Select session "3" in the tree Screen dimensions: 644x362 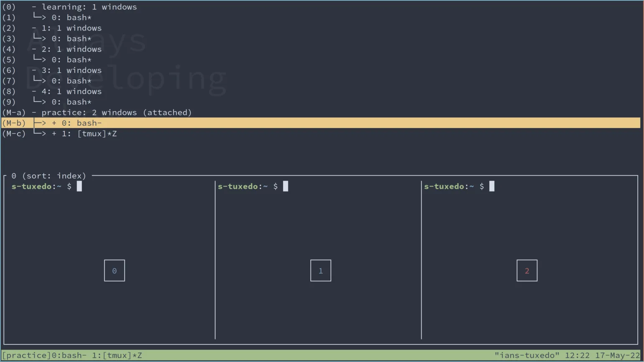pyautogui.click(x=71, y=70)
